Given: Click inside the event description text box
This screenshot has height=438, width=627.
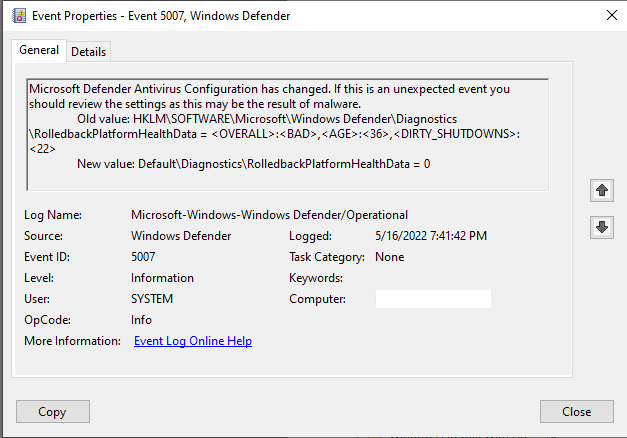Looking at the screenshot, I should click(288, 134).
